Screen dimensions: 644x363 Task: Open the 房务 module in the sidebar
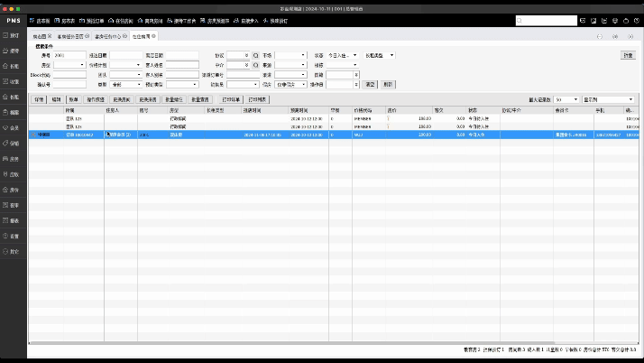click(12, 159)
